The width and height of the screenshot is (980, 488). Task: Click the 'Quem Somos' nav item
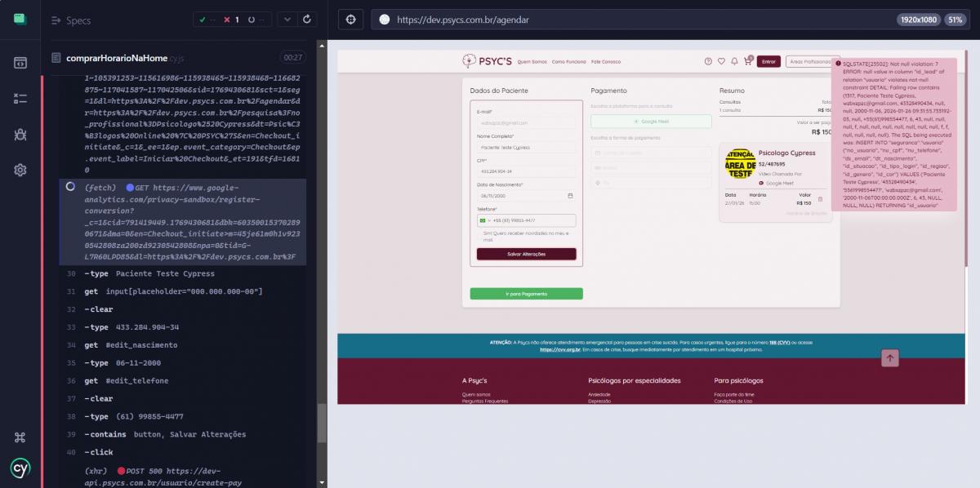[x=532, y=61]
